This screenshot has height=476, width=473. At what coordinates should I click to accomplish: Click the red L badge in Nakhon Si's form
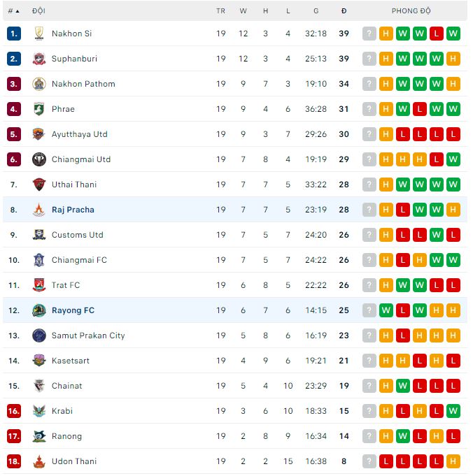437,34
